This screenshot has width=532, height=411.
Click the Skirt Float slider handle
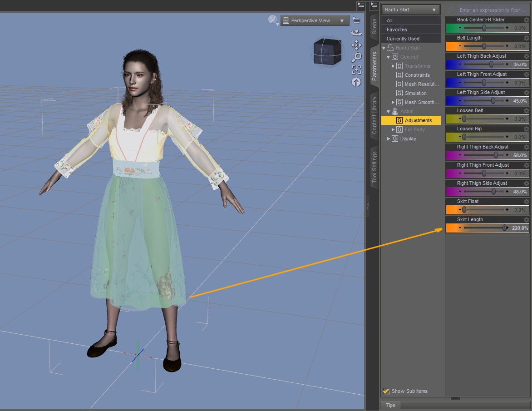464,210
